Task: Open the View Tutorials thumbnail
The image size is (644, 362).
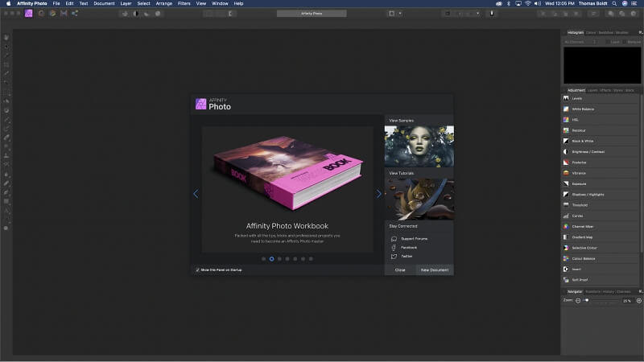Action: coord(419,199)
